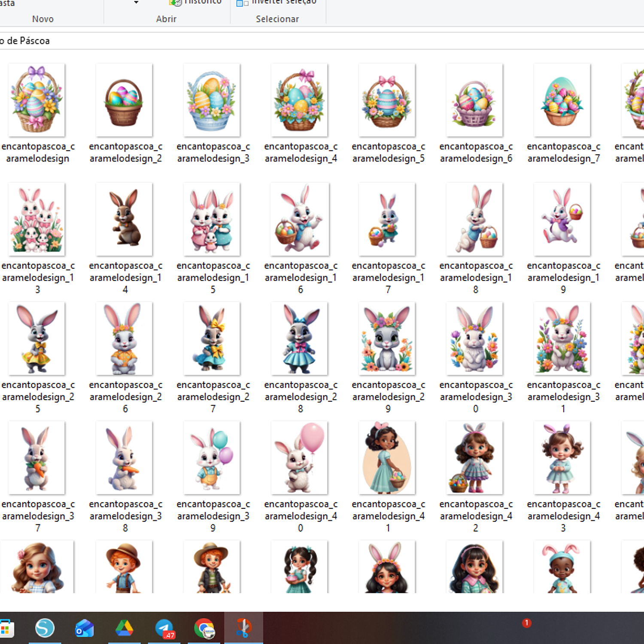Screen dimensions: 644x644
Task: Open Telegram with 47 unread badge
Action: tap(164, 629)
